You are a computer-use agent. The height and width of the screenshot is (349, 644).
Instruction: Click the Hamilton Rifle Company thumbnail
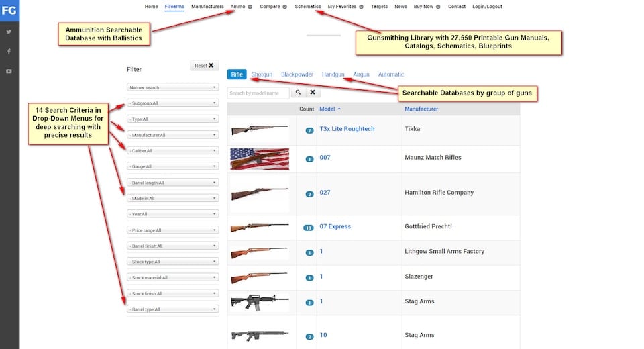pyautogui.click(x=260, y=193)
